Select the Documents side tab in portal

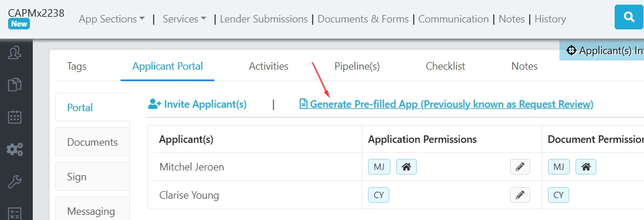click(93, 142)
